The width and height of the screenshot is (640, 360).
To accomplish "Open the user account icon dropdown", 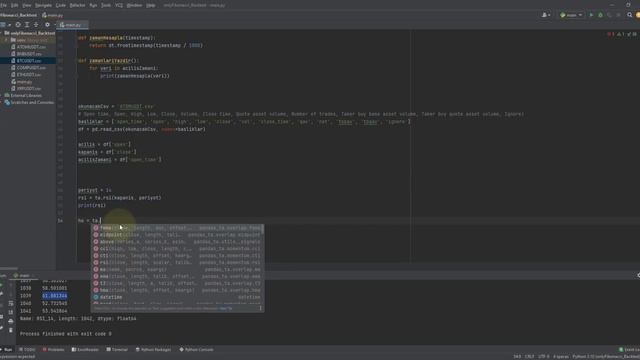I will click(546, 15).
